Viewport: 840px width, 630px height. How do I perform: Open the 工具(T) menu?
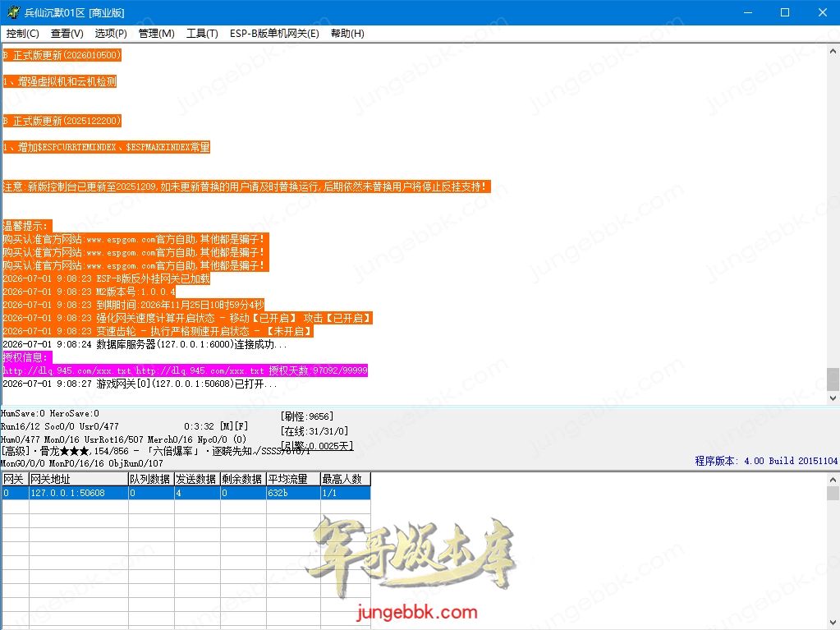[x=202, y=33]
